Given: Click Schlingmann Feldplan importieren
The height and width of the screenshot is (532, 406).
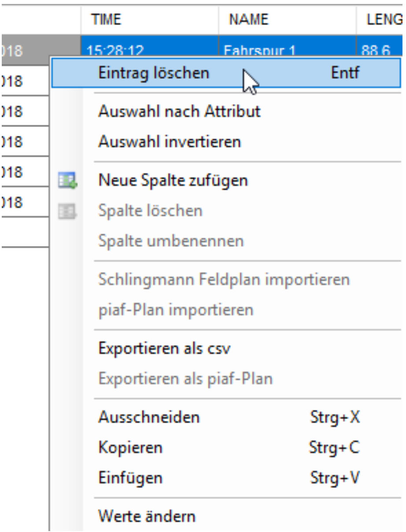Looking at the screenshot, I should [224, 279].
